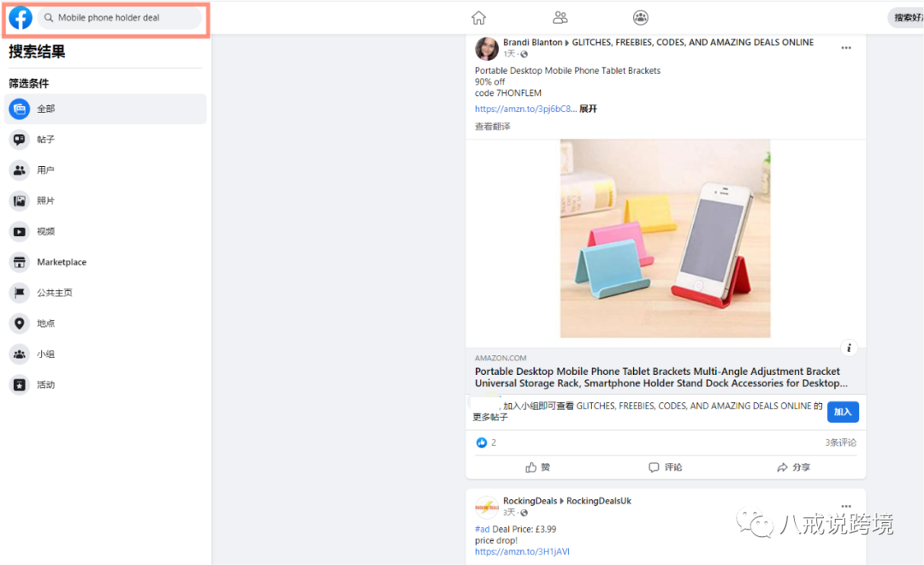Screen dimensions: 924x565
Task: Comment on the post with 评论 button
Action: tap(666, 467)
